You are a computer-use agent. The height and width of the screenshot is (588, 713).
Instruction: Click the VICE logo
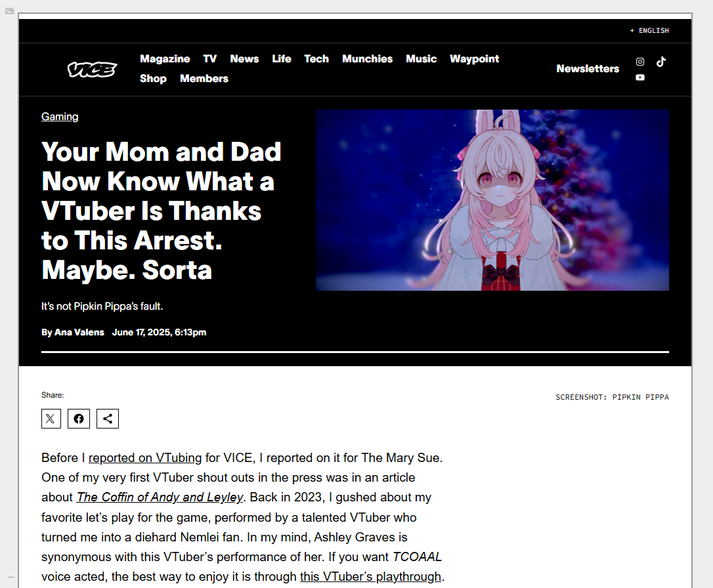[x=93, y=69]
